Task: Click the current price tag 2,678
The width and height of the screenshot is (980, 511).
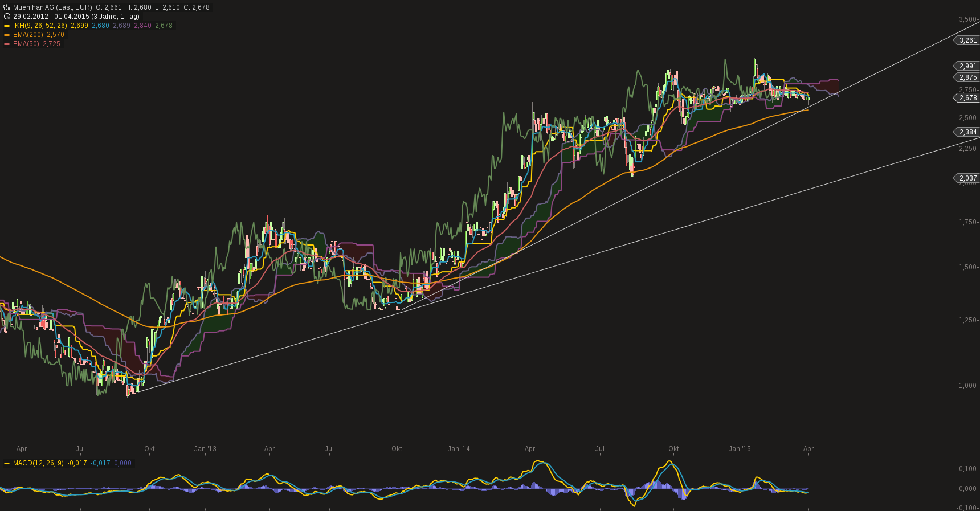Action: pos(967,98)
